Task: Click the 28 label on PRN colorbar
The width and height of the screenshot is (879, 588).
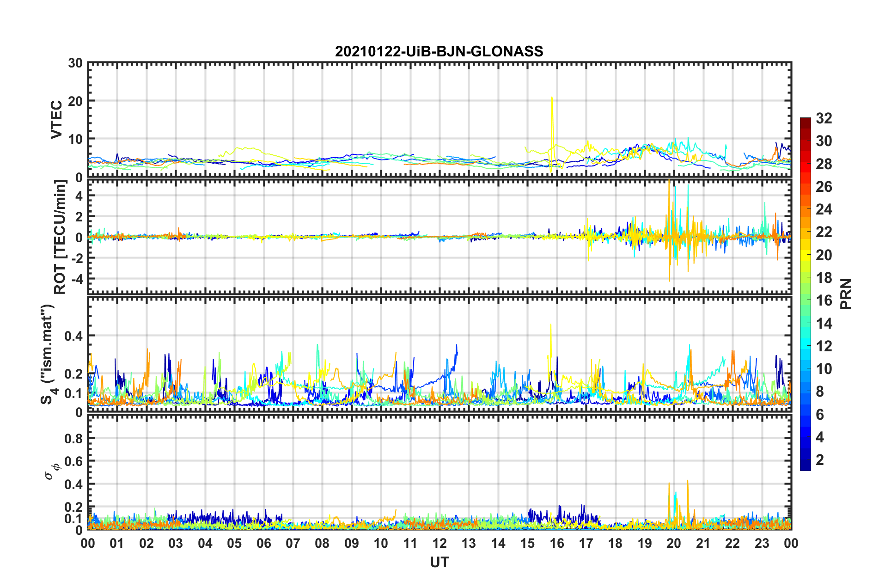Action: [824, 164]
